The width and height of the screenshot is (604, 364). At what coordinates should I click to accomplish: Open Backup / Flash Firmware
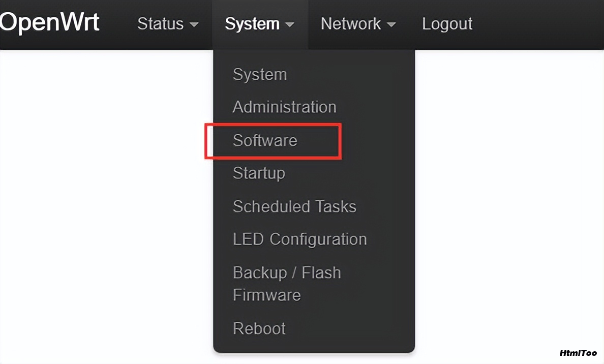[x=287, y=284]
